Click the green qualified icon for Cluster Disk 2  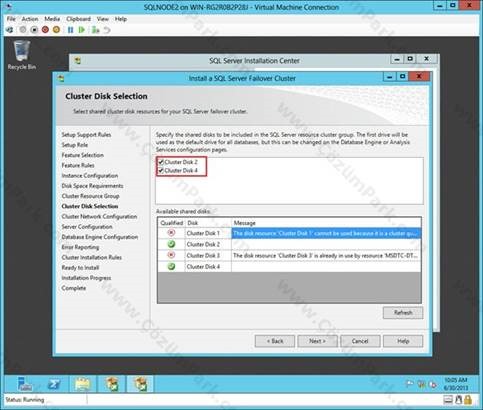[x=171, y=244]
